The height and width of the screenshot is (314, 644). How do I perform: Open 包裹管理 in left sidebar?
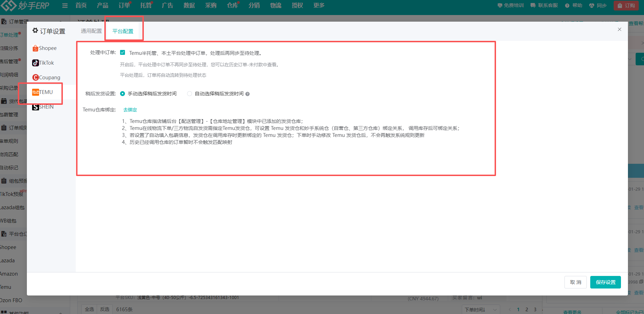[x=9, y=115]
